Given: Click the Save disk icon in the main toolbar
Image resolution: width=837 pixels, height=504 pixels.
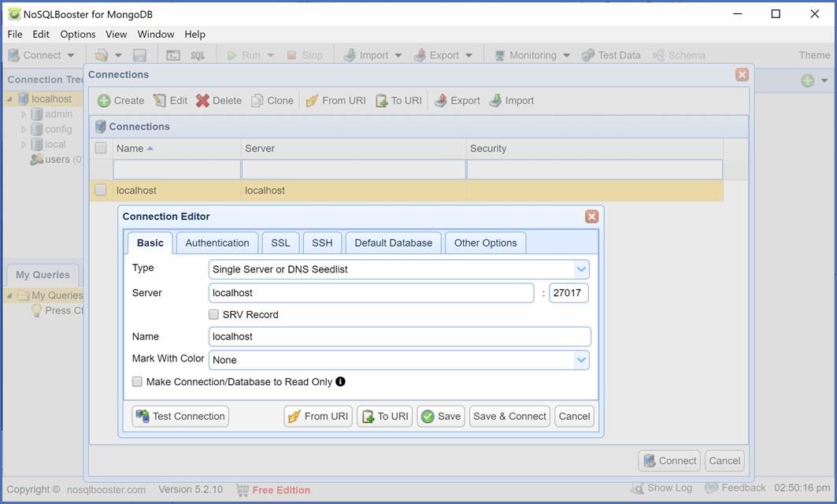Looking at the screenshot, I should [140, 55].
